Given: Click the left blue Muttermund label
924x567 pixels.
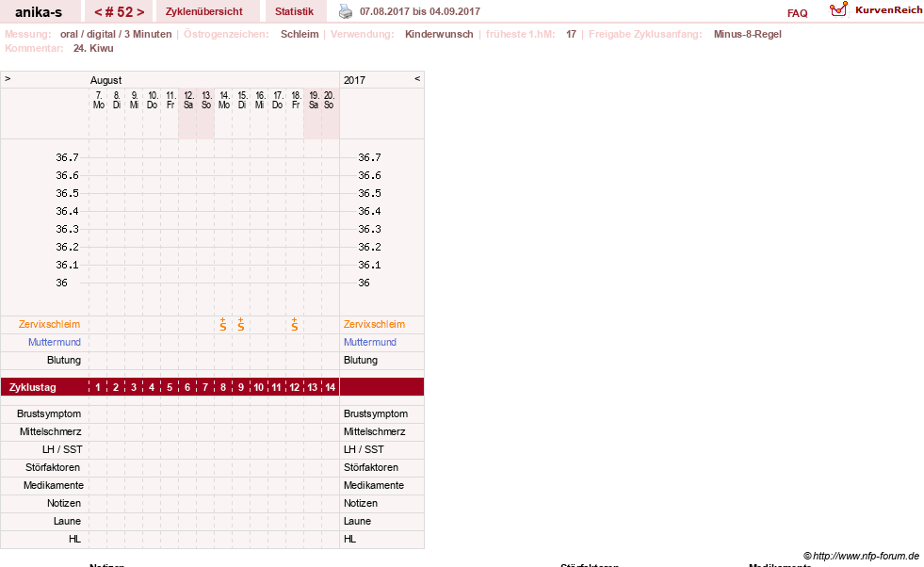Looking at the screenshot, I should pyautogui.click(x=55, y=342).
